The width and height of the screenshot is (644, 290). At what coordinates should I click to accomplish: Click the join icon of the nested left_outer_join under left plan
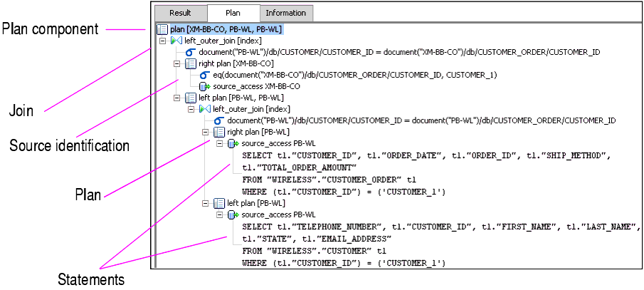pyautogui.click(x=206, y=110)
